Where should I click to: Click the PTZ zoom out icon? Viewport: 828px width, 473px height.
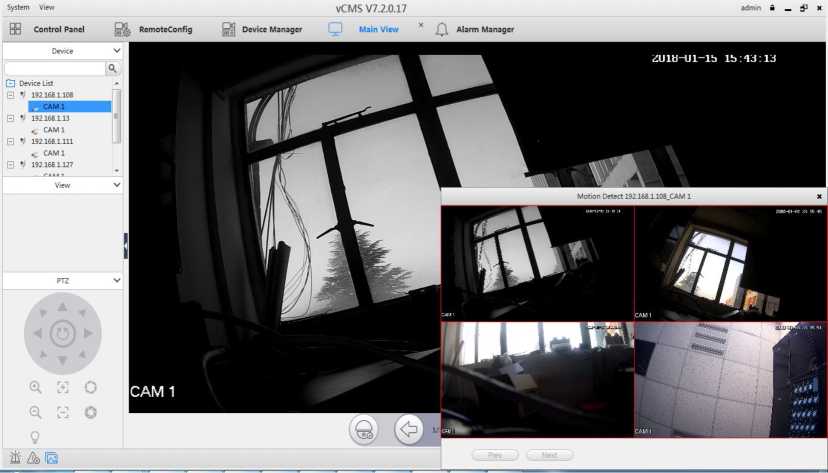(35, 412)
